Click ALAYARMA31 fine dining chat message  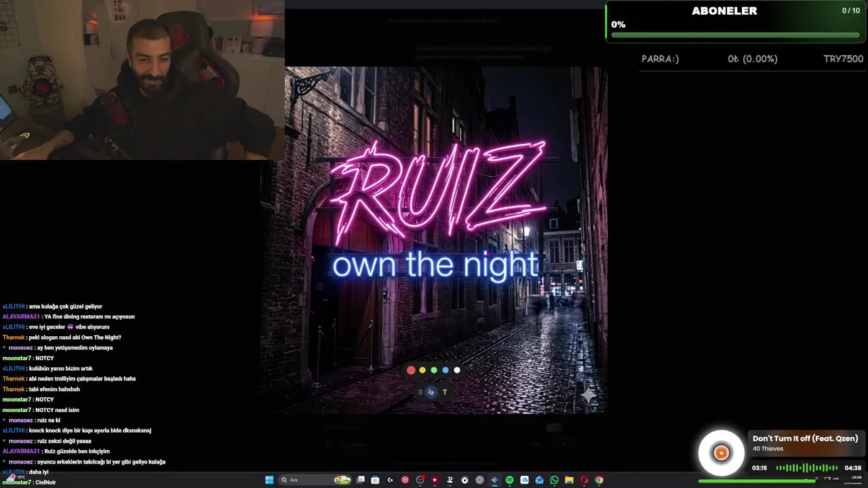[x=68, y=317]
